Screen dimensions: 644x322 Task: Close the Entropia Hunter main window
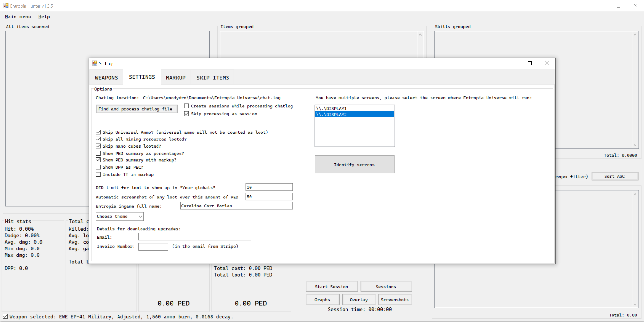pyautogui.click(x=636, y=6)
